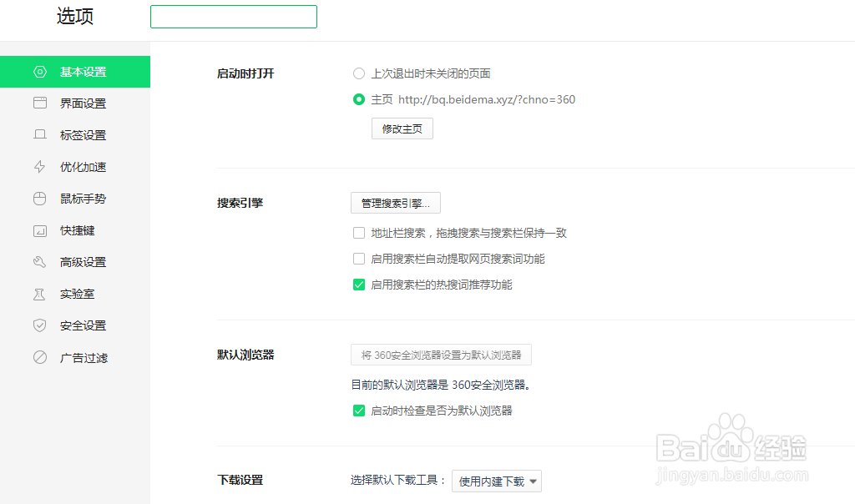Click the 安全设置 shield icon
The image size is (855, 504).
click(39, 325)
